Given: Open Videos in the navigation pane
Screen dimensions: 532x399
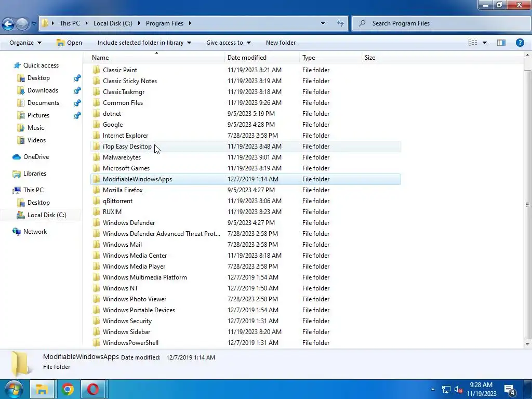Looking at the screenshot, I should [x=36, y=140].
